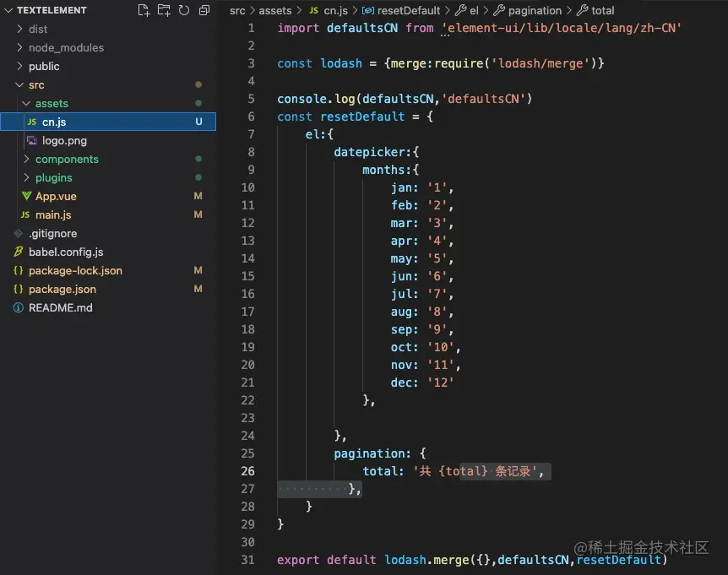Click the 'lodash/merge' string on line 3
The height and width of the screenshot is (575, 728).
pos(540,63)
